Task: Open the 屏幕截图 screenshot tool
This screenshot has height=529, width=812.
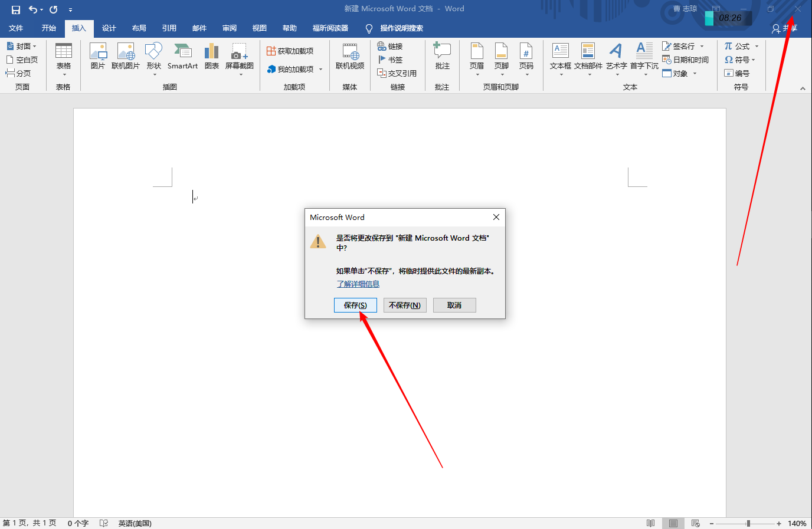Action: (x=240, y=59)
